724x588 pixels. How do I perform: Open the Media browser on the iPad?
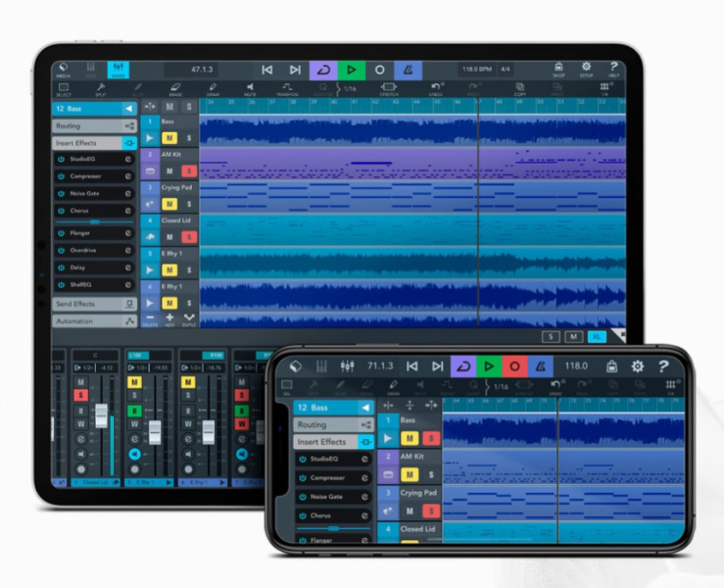(x=64, y=70)
